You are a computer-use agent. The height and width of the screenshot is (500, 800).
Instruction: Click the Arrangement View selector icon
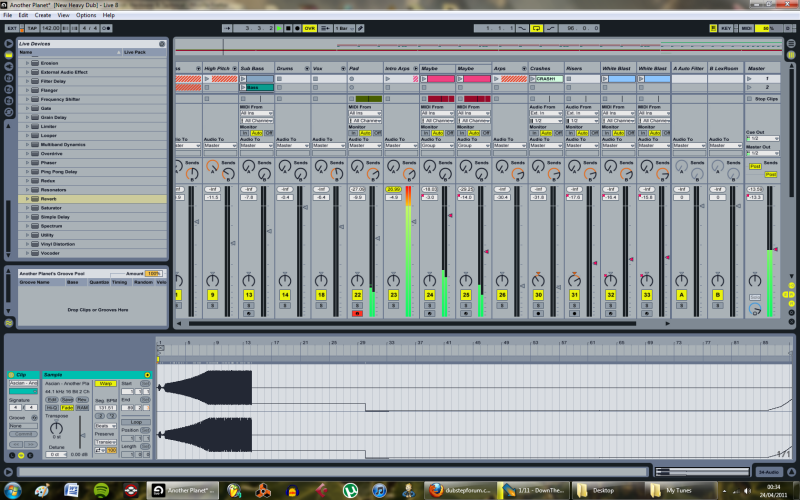pos(791,44)
